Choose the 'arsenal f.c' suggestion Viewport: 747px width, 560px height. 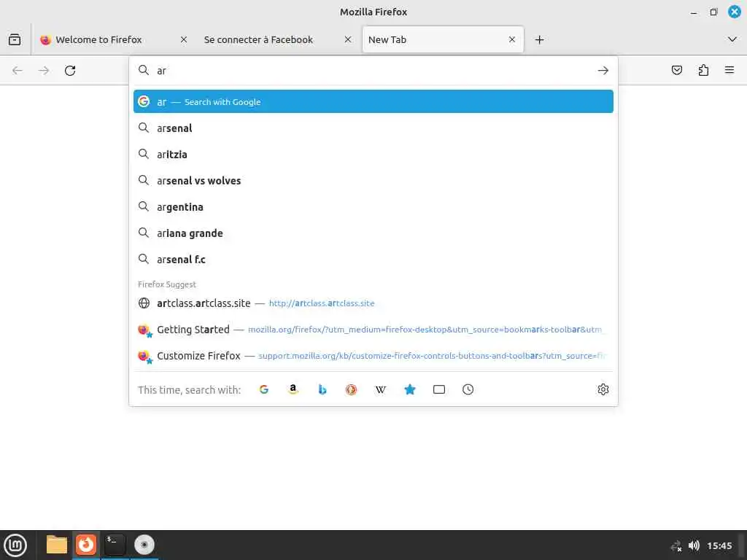[x=373, y=259]
